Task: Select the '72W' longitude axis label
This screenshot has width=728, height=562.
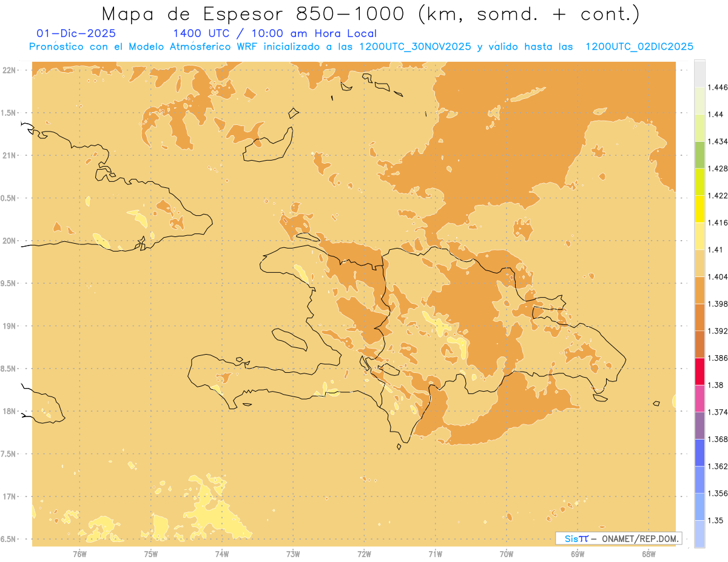Action: (364, 554)
